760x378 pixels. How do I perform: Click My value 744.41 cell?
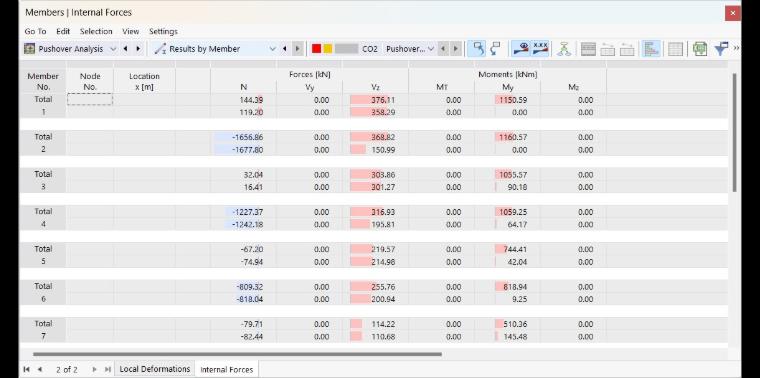(x=507, y=249)
